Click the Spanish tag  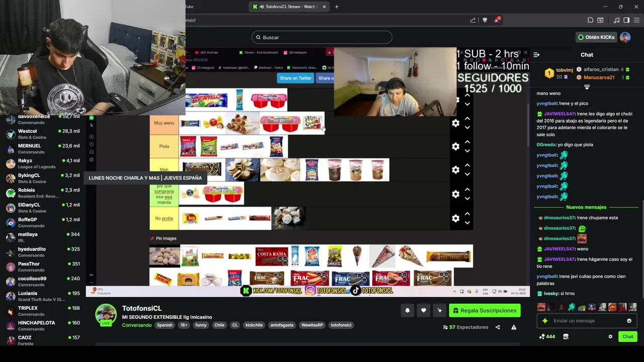pos(165,325)
